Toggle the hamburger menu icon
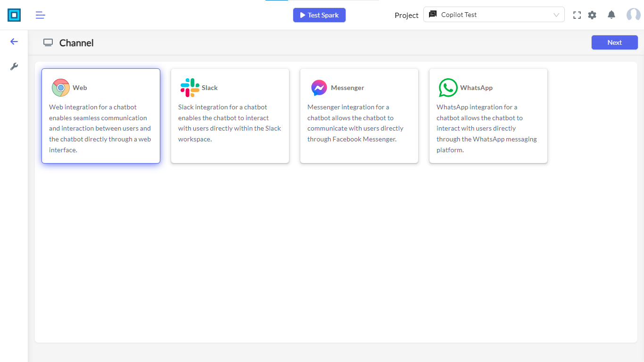The height and width of the screenshot is (362, 644). (x=41, y=15)
